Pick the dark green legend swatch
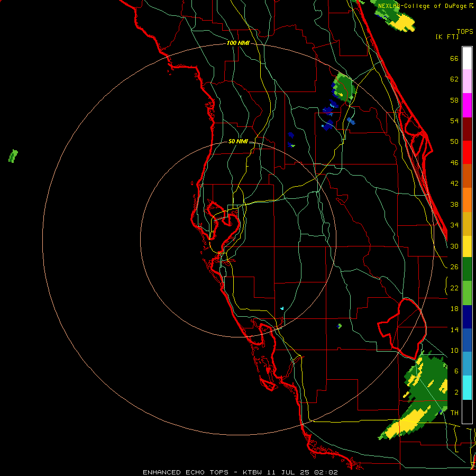The image size is (476, 476). pyautogui.click(x=467, y=269)
